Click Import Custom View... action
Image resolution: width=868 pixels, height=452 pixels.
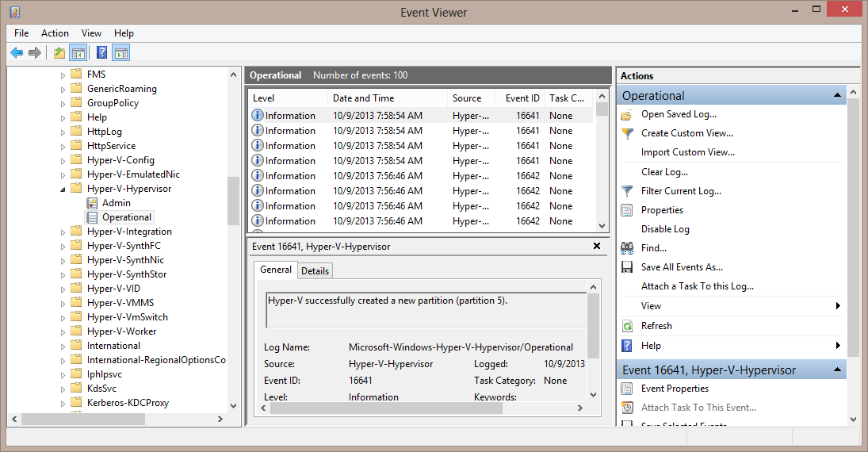pyautogui.click(x=687, y=152)
